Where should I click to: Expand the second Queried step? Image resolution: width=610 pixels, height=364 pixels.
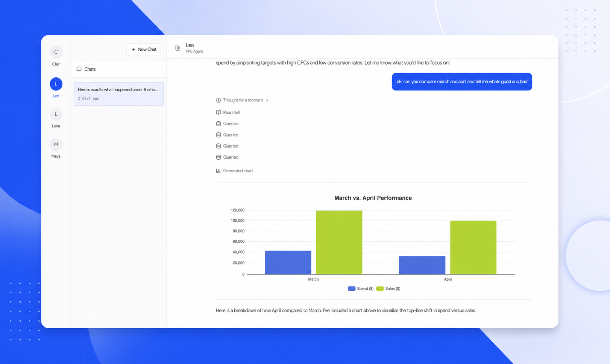[x=227, y=135]
